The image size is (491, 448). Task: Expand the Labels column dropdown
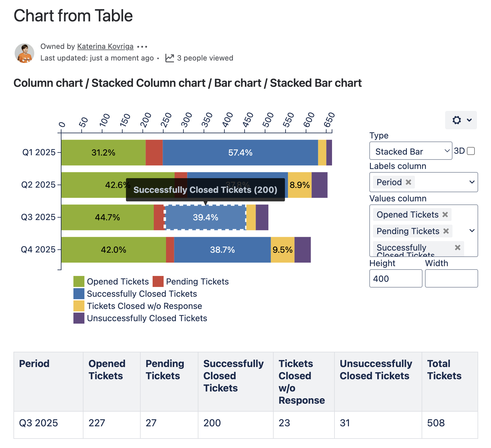472,182
